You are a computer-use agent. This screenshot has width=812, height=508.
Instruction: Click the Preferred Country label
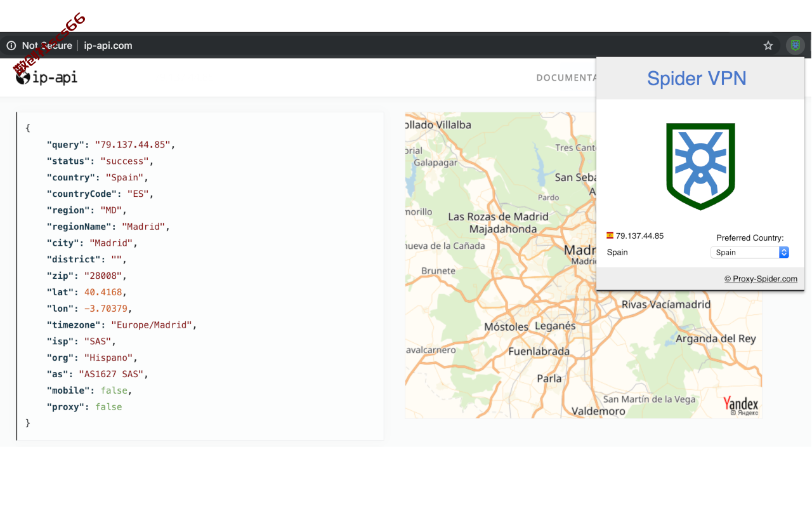point(750,238)
